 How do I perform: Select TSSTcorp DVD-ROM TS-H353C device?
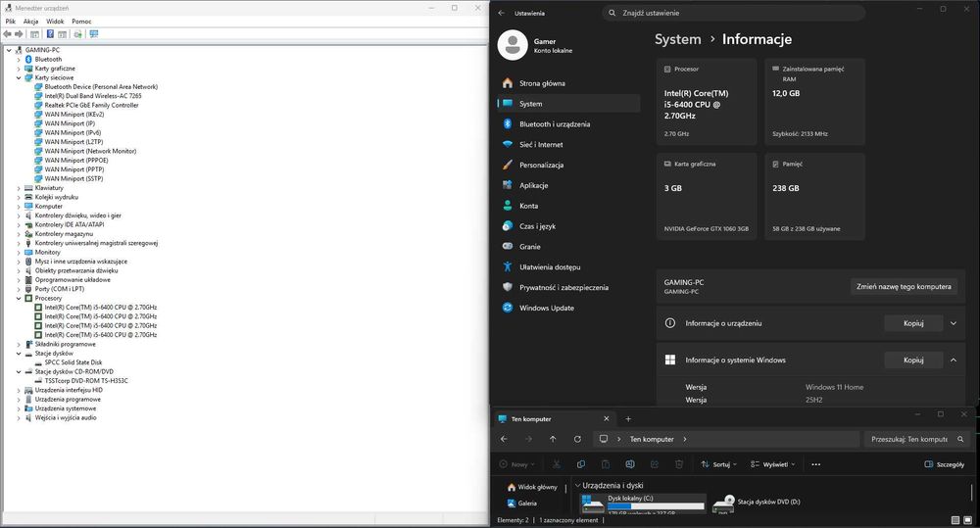pyautogui.click(x=85, y=380)
